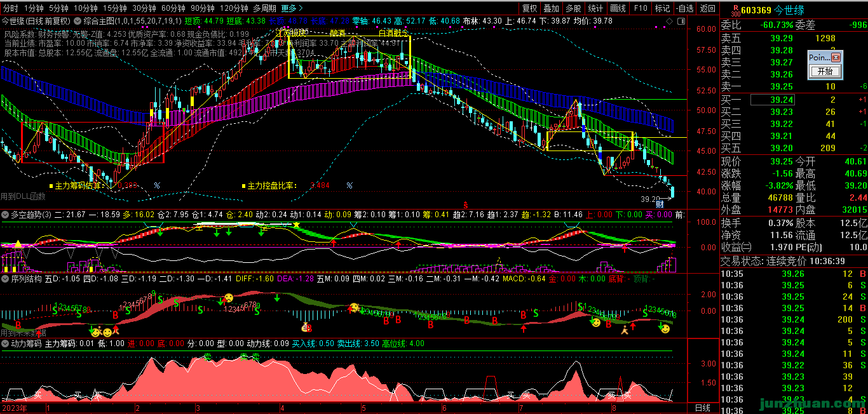The image size is (868, 414).
Task: Click the diamond icon in main chart header
Action: pos(668,21)
